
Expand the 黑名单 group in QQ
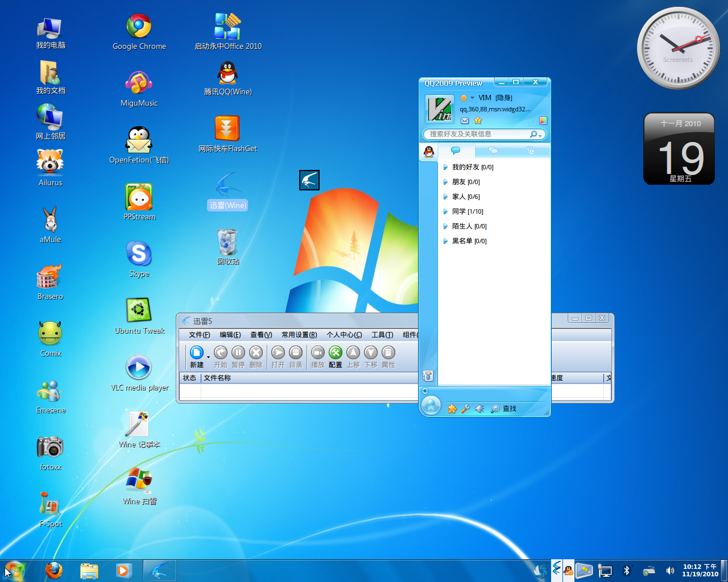click(x=446, y=241)
